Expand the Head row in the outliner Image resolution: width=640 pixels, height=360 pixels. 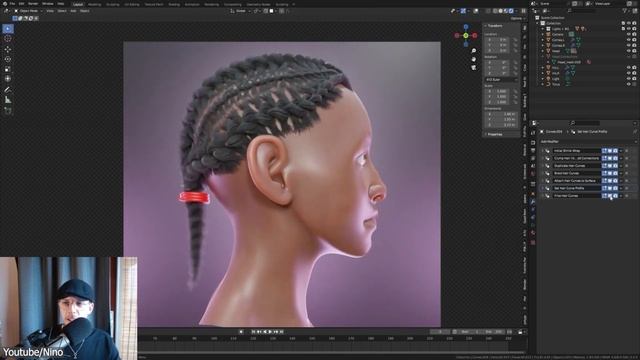pyautogui.click(x=543, y=51)
